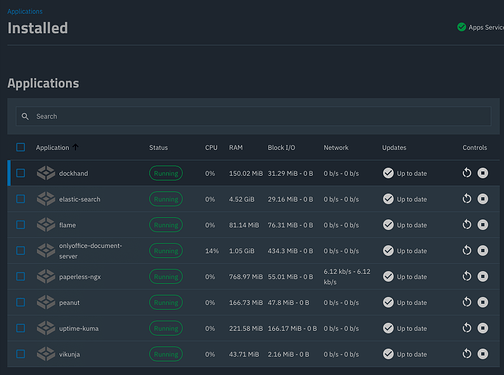Restart the onlyoffice-document-server app
This screenshot has width=504, height=375.
[467, 251]
